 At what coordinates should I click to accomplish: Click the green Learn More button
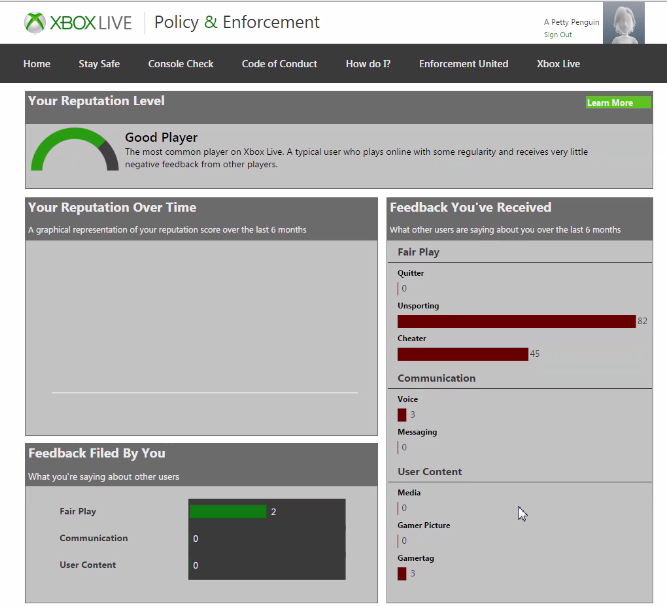618,102
